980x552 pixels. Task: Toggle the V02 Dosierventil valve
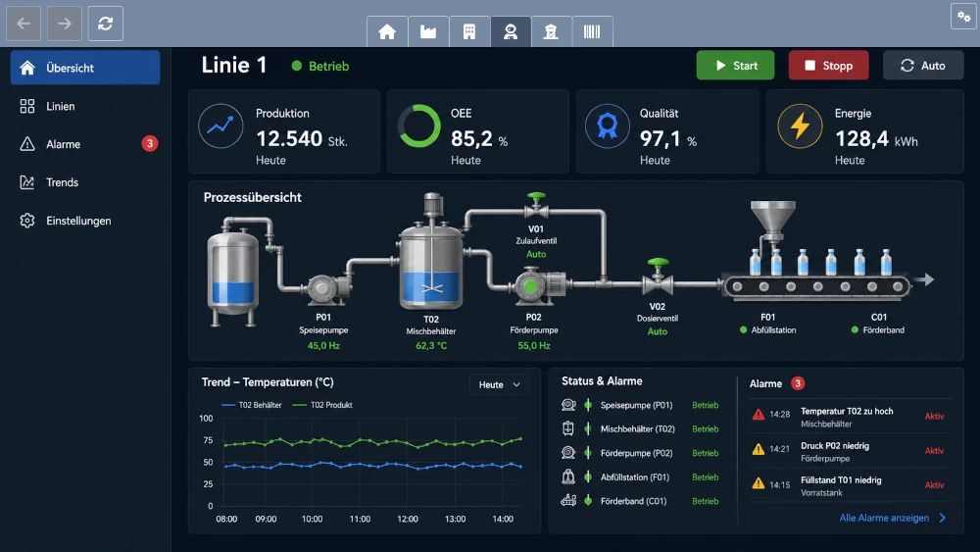coord(658,276)
